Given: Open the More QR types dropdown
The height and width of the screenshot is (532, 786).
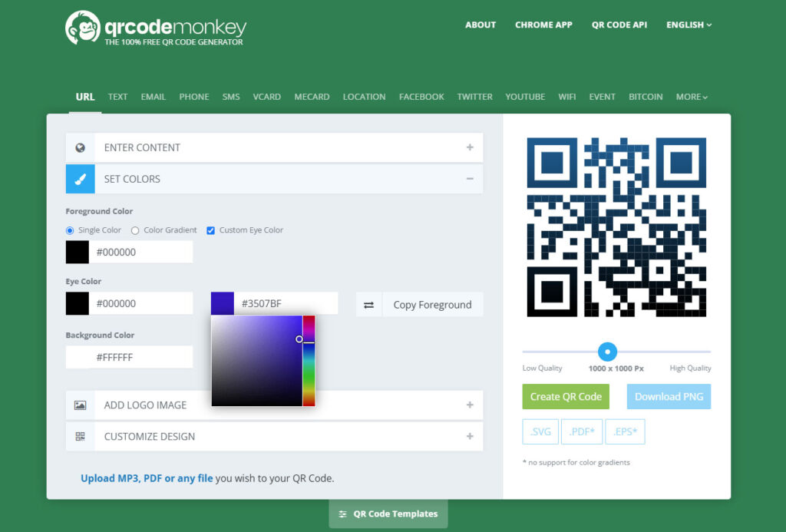Looking at the screenshot, I should (692, 97).
